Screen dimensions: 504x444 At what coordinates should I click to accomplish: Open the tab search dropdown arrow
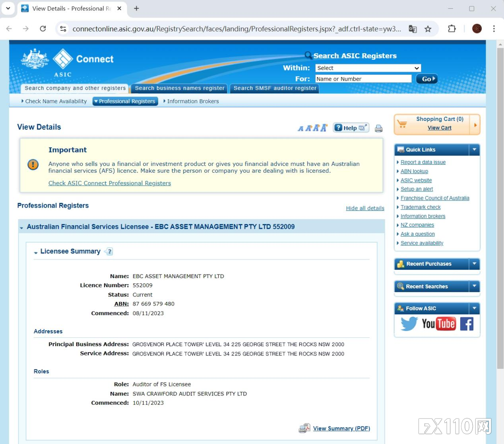(8, 8)
